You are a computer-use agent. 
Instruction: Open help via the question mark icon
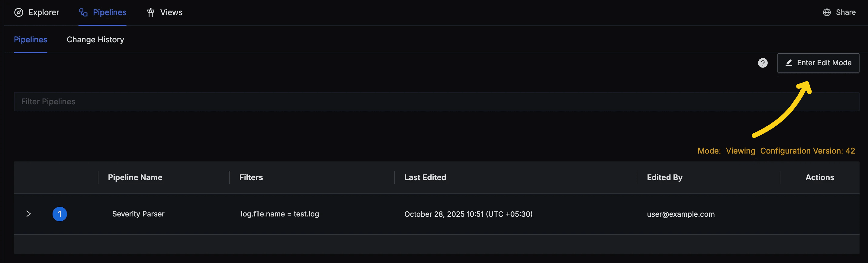[x=763, y=63]
